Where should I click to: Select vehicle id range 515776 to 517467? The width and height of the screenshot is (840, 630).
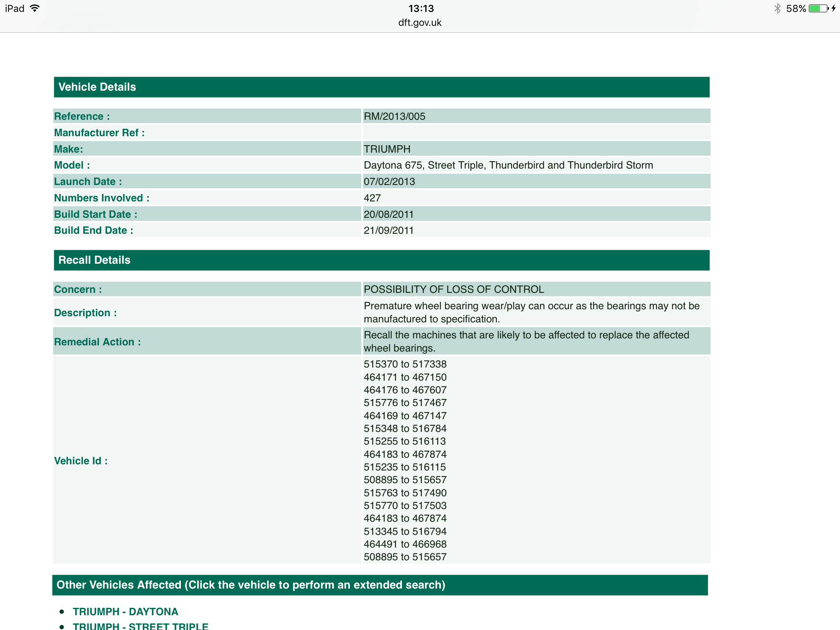click(x=405, y=403)
